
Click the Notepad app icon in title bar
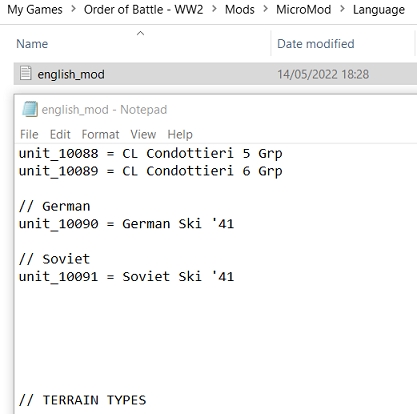[x=30, y=109]
